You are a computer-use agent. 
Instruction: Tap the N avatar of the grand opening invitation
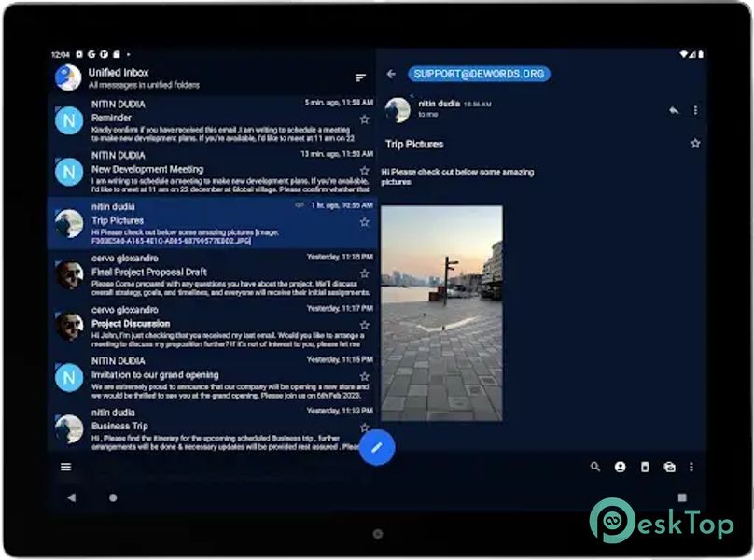point(69,378)
